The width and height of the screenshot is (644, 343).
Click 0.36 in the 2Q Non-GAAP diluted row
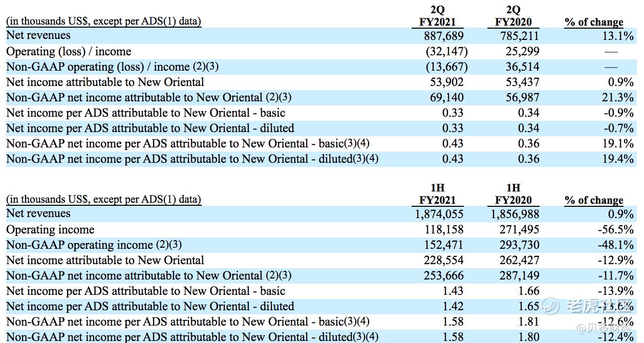pyautogui.click(x=529, y=159)
